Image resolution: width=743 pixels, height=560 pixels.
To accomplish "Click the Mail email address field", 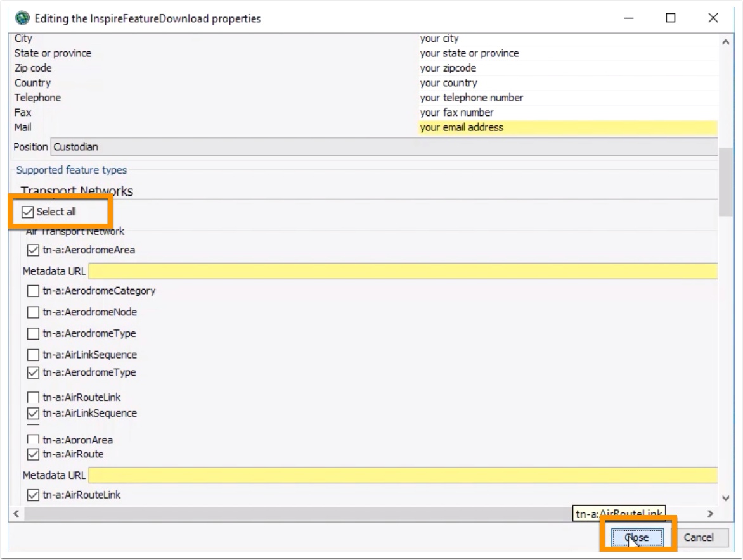I will 567,127.
